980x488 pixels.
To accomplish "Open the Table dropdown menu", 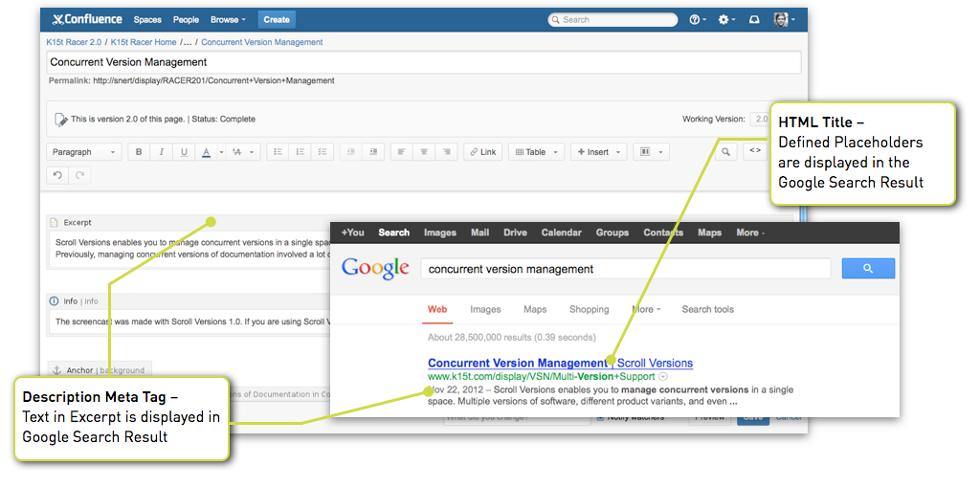I will (x=536, y=152).
